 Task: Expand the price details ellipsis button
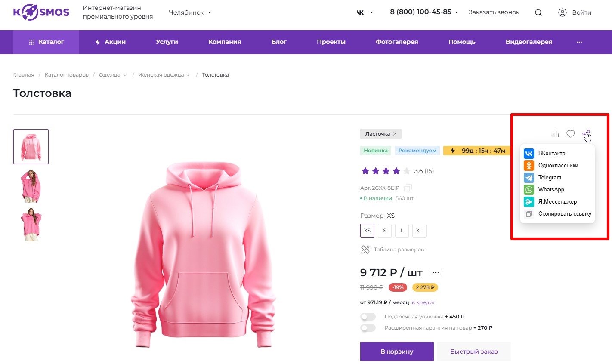pyautogui.click(x=436, y=272)
